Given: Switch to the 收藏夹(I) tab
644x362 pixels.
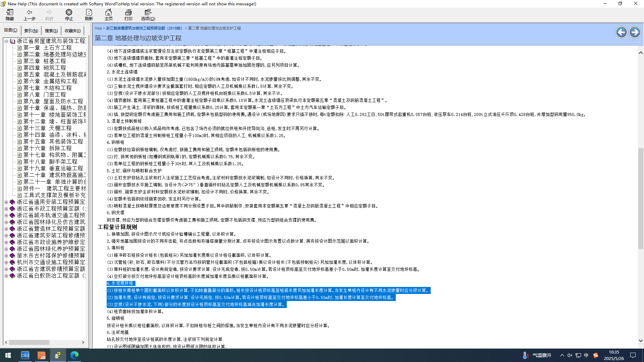Looking at the screenshot, I should (72, 31).
